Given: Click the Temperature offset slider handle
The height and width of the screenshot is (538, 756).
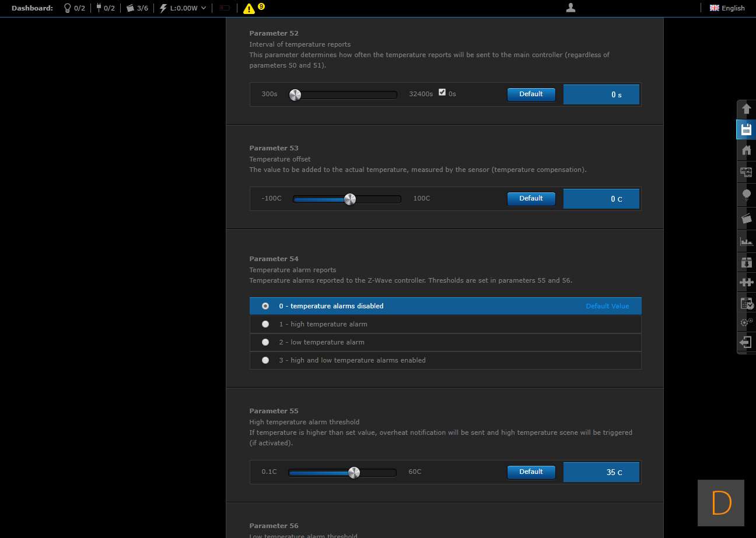Looking at the screenshot, I should click(350, 199).
